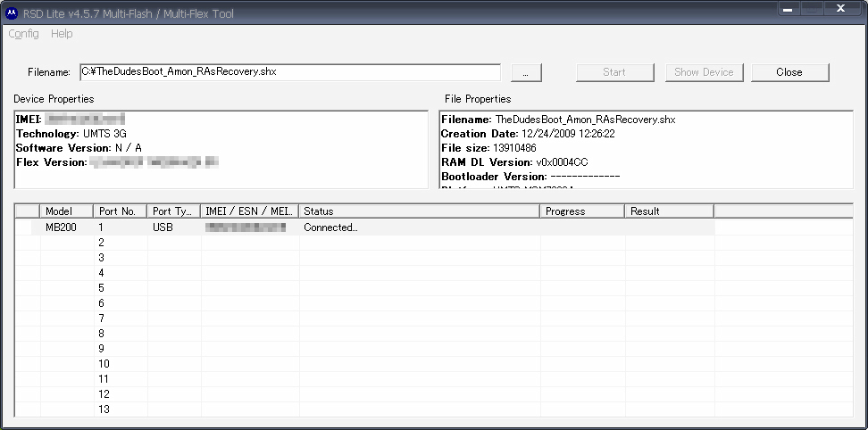Select port number 13 row
Viewport: 868px width, 430px height.
[x=365, y=409]
